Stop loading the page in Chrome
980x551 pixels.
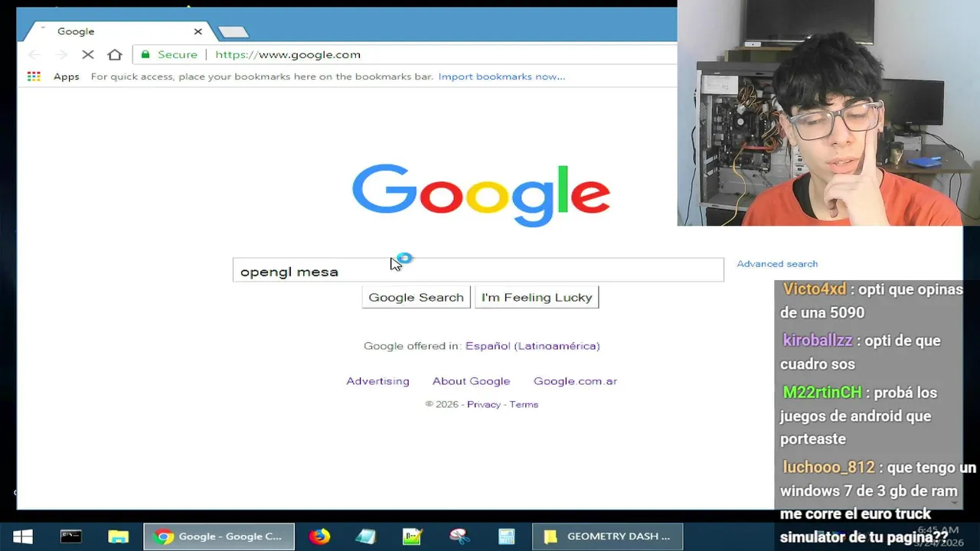[x=88, y=54]
